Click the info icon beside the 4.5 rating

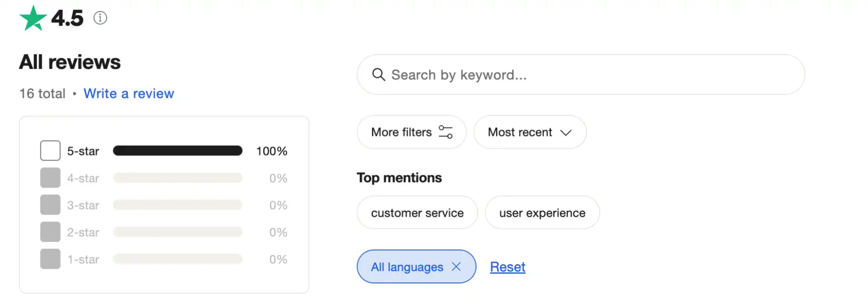100,18
